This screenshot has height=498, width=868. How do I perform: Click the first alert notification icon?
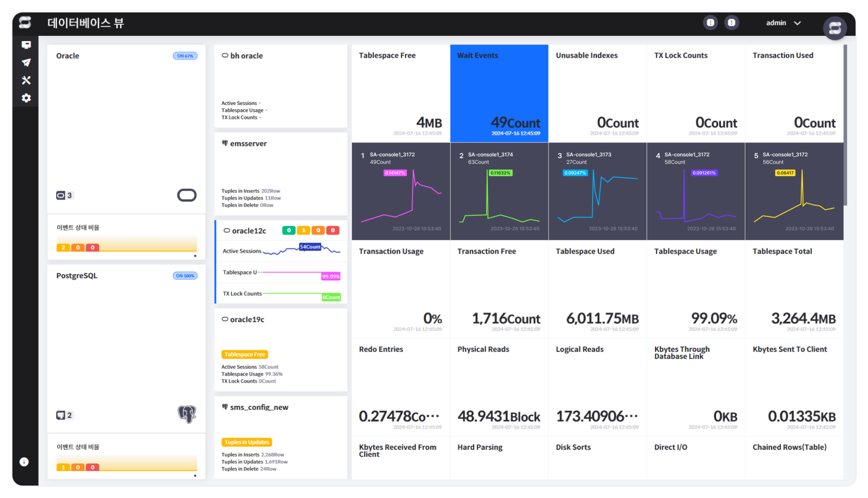[710, 23]
